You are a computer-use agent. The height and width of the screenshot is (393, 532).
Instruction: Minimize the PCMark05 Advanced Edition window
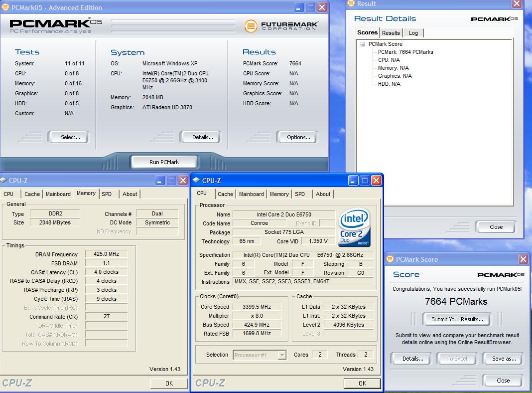(x=298, y=7)
